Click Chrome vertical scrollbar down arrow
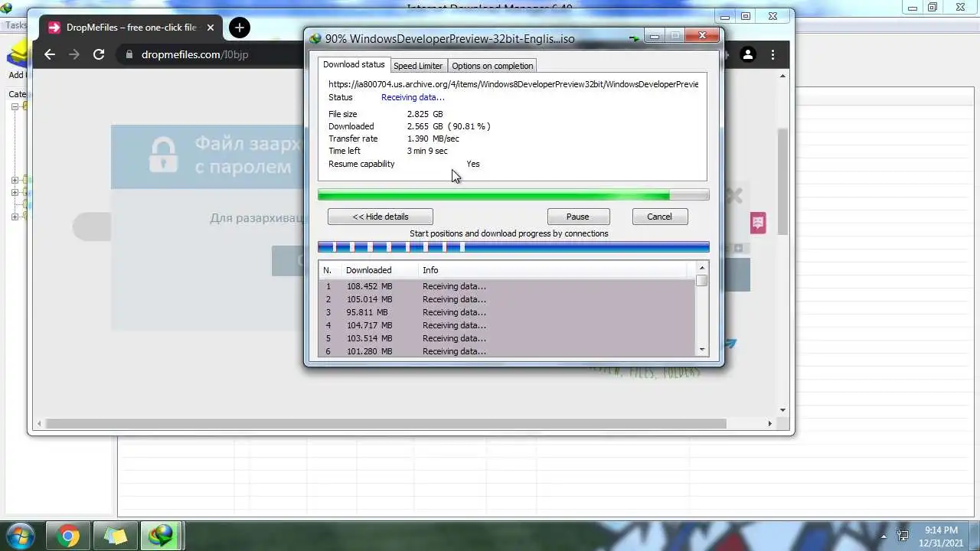The height and width of the screenshot is (551, 980). click(782, 410)
